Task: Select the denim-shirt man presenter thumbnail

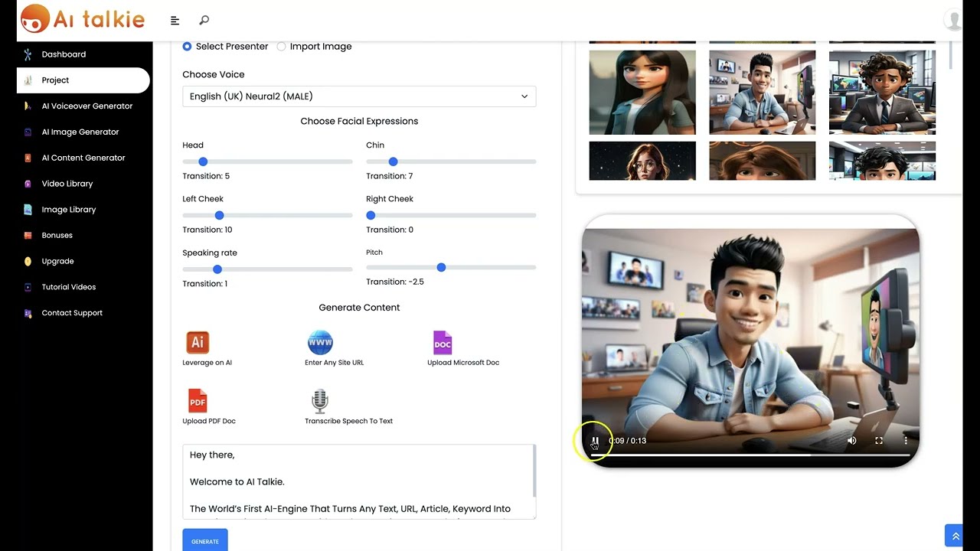Action: [762, 93]
